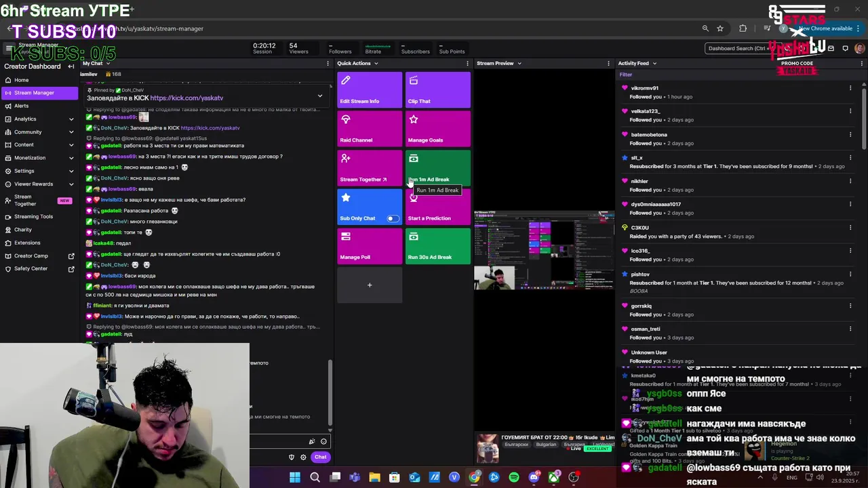The height and width of the screenshot is (488, 868).
Task: Launch the Stream Together quick action
Action: click(370, 168)
